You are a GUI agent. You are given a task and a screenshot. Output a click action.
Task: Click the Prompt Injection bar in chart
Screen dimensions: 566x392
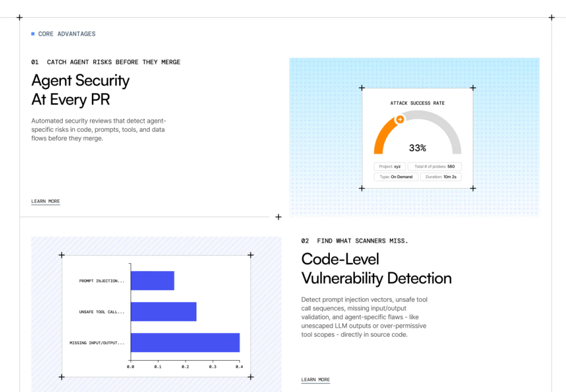(x=152, y=281)
